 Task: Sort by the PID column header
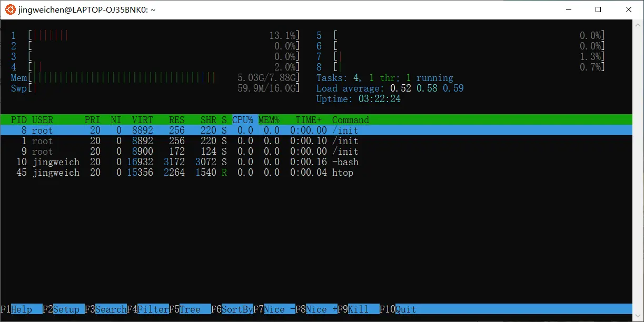pyautogui.click(x=19, y=120)
